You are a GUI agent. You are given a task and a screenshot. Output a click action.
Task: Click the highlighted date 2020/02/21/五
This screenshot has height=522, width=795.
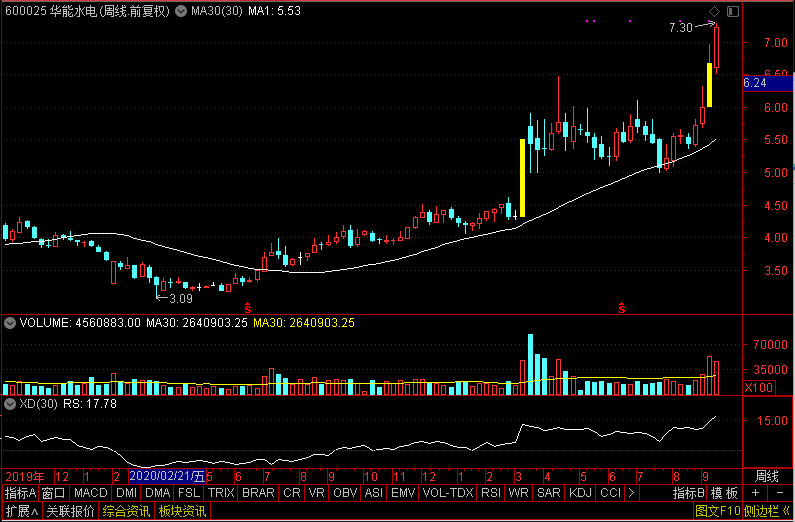[167, 476]
